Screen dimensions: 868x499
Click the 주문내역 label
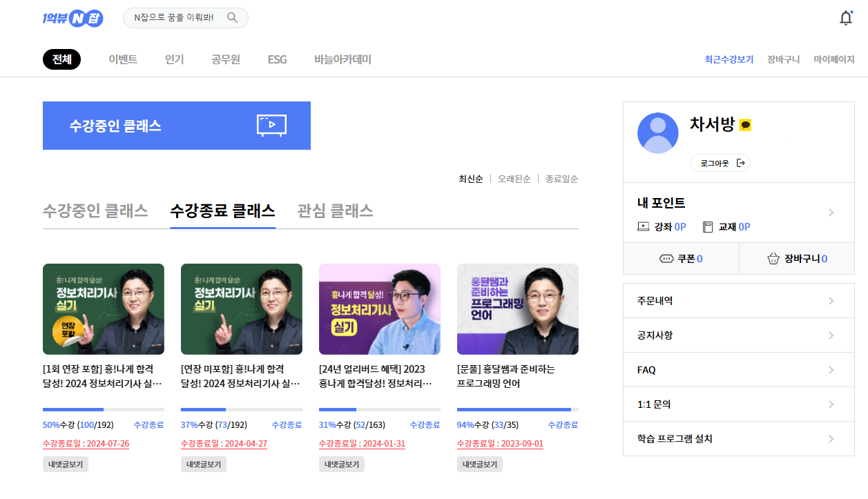pos(655,301)
